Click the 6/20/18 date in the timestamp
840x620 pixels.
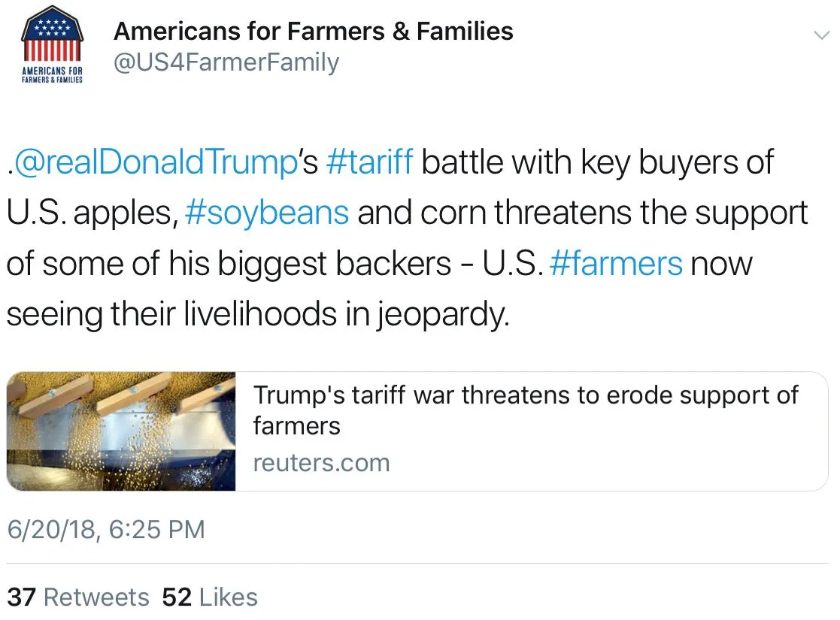51,529
